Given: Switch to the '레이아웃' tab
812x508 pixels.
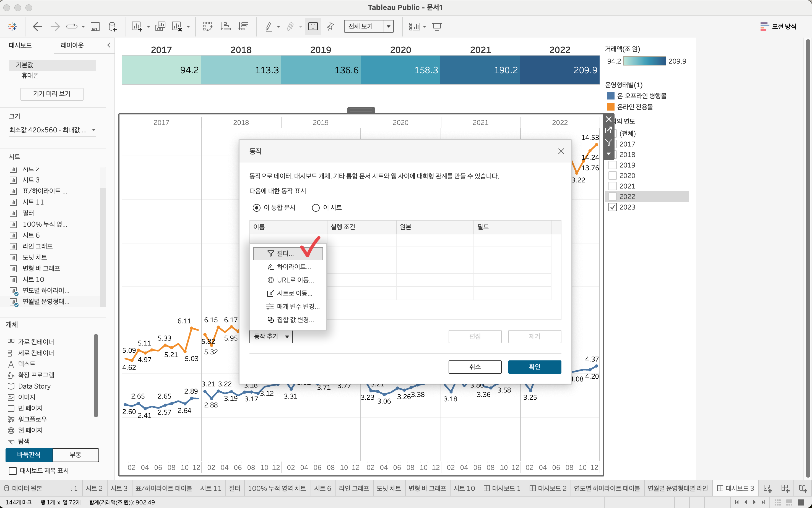Looking at the screenshot, I should 72,45.
